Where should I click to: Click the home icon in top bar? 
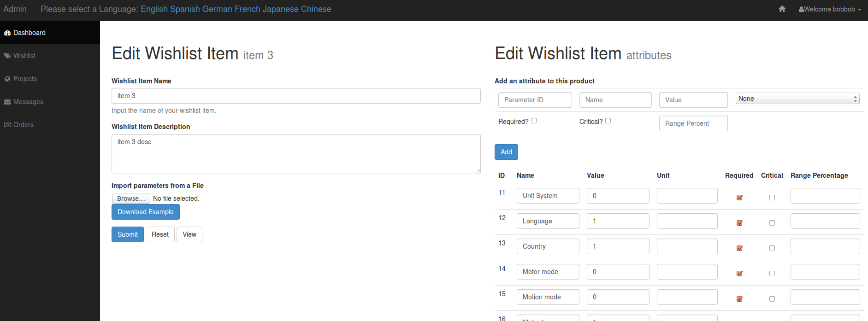point(782,9)
